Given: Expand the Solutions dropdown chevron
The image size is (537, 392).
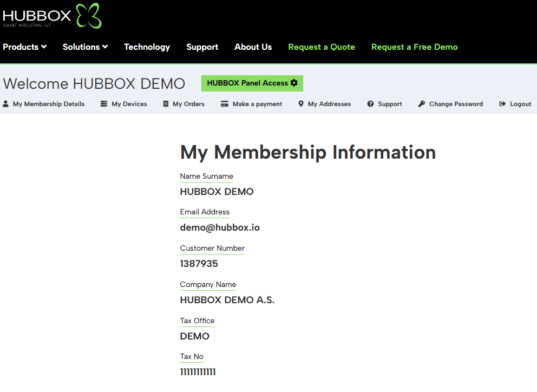Looking at the screenshot, I should (x=105, y=47).
